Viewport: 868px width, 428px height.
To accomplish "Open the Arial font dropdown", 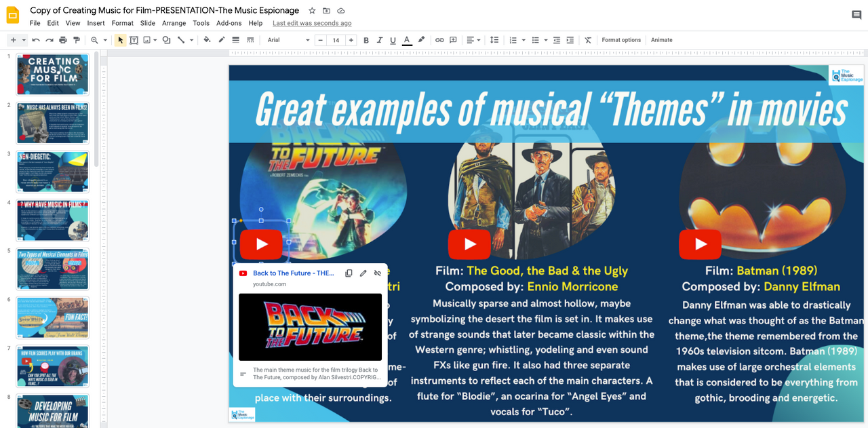I will [x=288, y=40].
